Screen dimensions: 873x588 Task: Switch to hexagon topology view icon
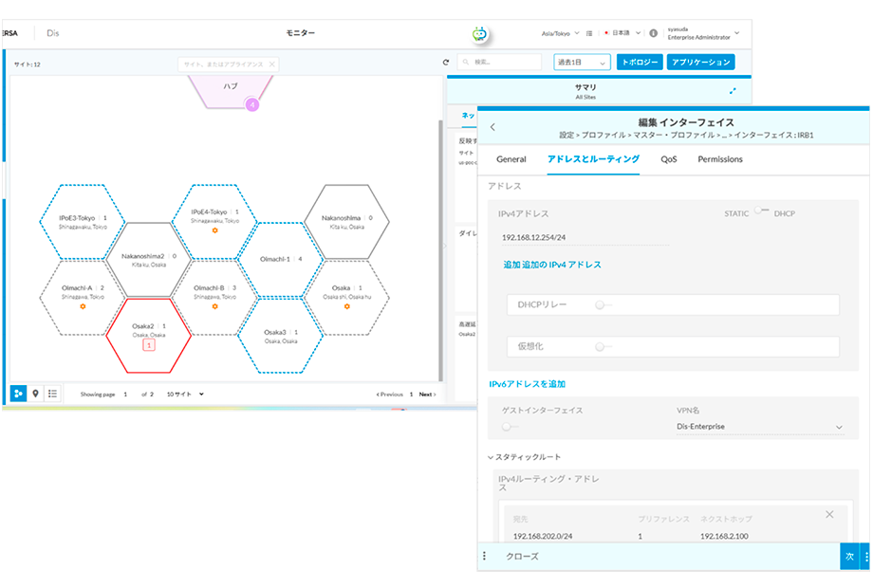(19, 394)
